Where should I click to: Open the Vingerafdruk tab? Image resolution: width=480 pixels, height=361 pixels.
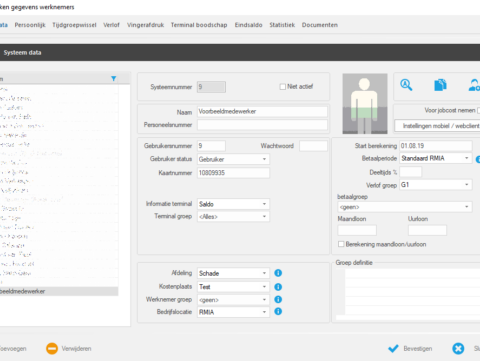coord(145,25)
